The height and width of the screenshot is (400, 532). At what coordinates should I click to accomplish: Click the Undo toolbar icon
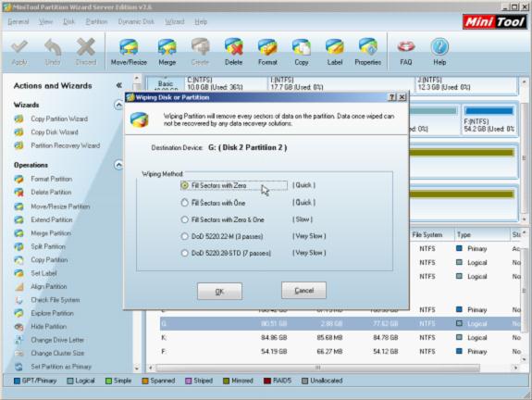click(x=53, y=52)
